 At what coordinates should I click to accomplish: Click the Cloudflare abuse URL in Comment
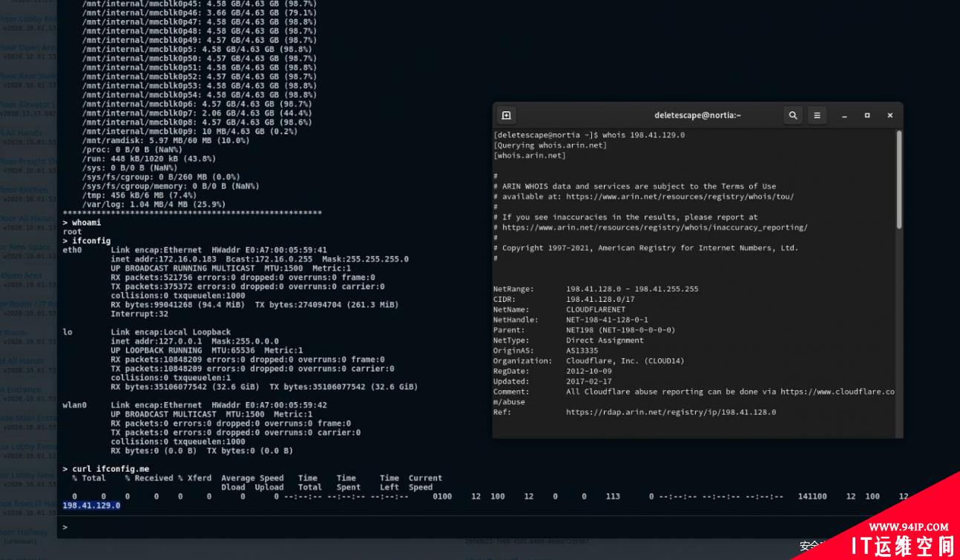tap(838, 392)
